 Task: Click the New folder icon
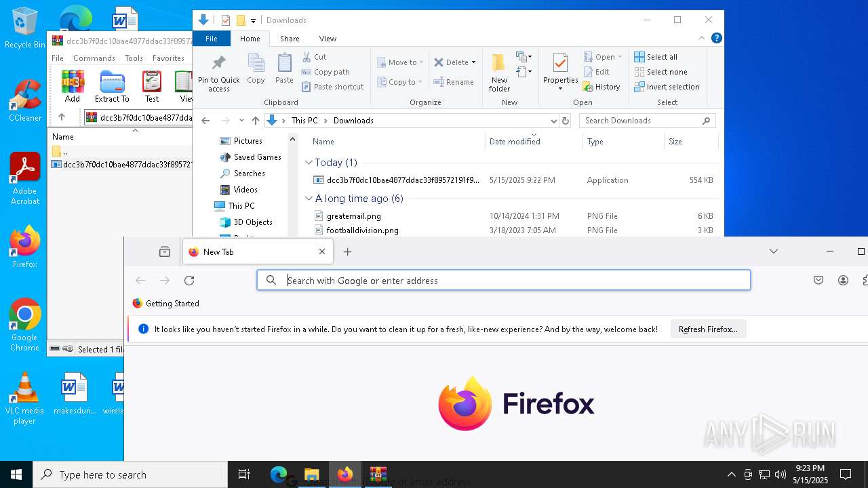pos(499,72)
